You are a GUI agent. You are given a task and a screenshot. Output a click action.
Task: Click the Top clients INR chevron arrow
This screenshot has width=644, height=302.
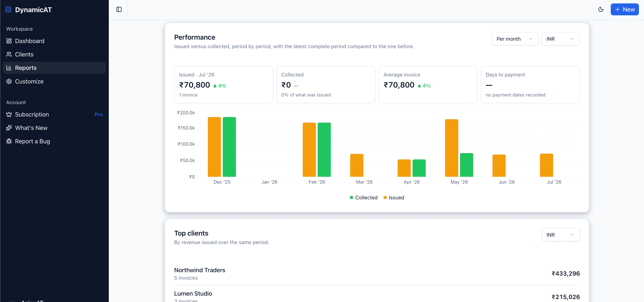coord(572,235)
